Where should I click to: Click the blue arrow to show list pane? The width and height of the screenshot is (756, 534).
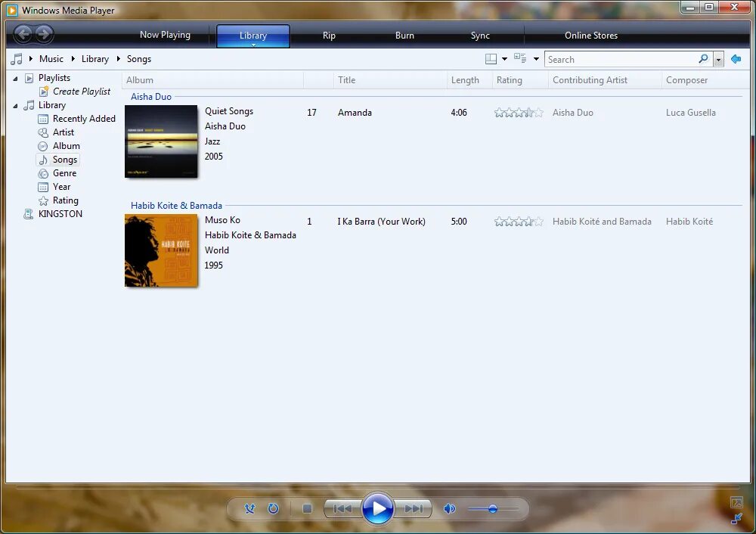[736, 59]
